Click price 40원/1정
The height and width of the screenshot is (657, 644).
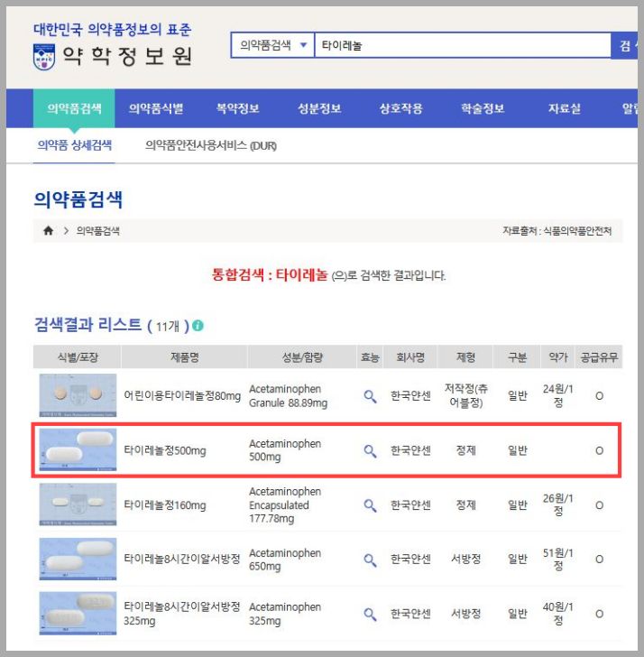557,614
